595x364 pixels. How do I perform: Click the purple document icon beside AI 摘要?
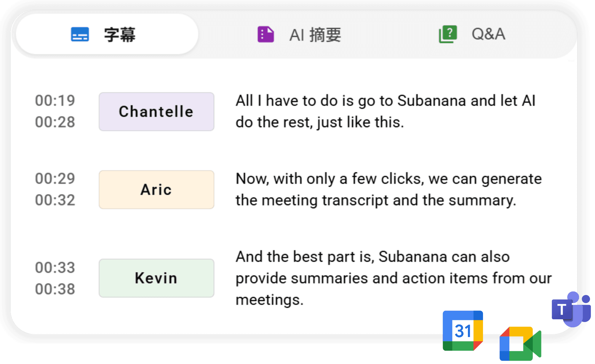266,33
